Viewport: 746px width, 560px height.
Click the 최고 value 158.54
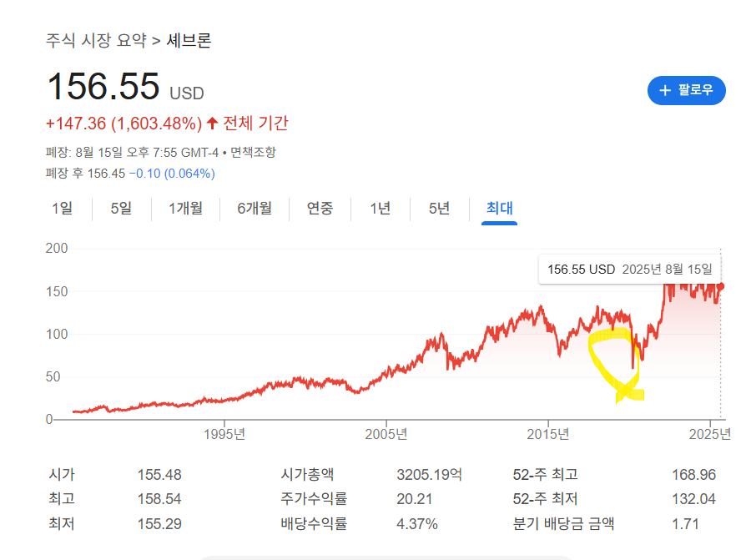point(159,499)
